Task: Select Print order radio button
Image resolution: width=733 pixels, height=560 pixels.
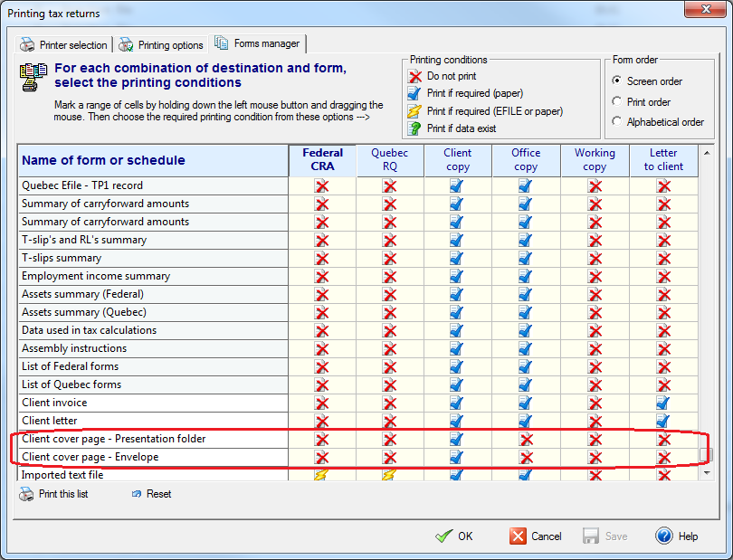Action: 618,101
